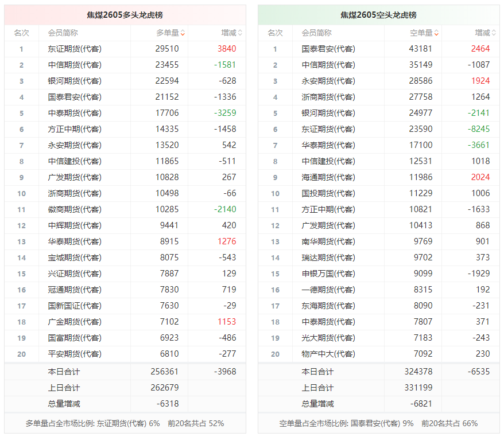The width and height of the screenshot is (504, 437).
Task: Select 兴证期货(代客) row name
Action: [x=75, y=274]
